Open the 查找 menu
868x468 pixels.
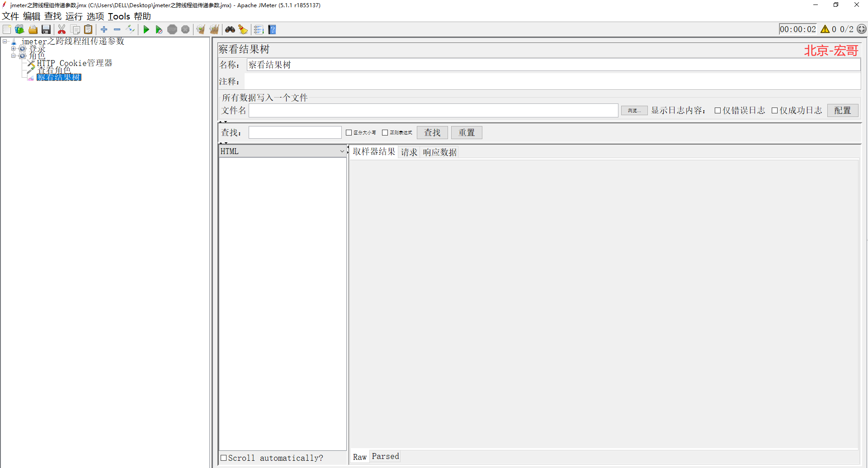(x=53, y=16)
